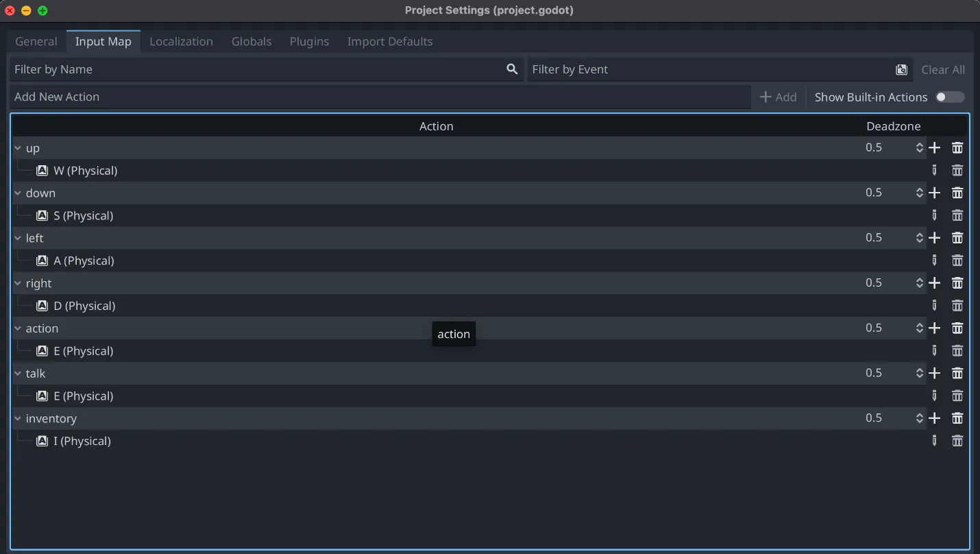The width and height of the screenshot is (980, 554).
Task: Switch to the General tab
Action: coord(36,41)
